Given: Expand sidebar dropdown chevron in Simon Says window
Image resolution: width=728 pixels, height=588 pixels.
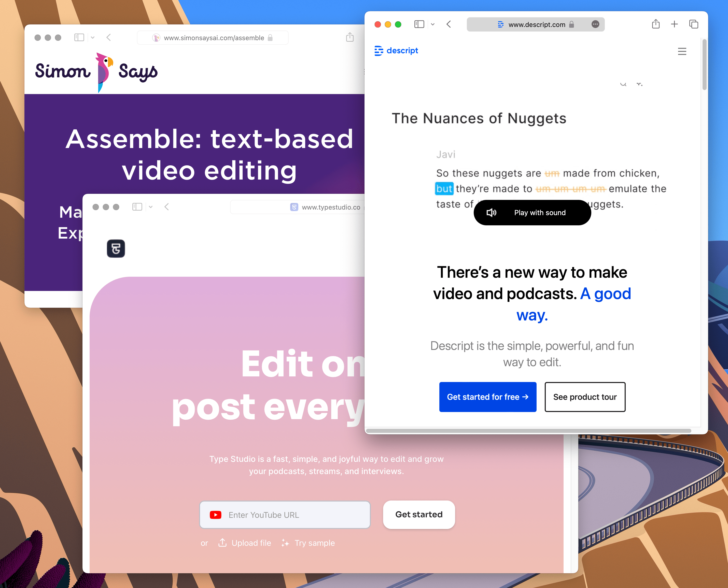Looking at the screenshot, I should click(x=93, y=38).
